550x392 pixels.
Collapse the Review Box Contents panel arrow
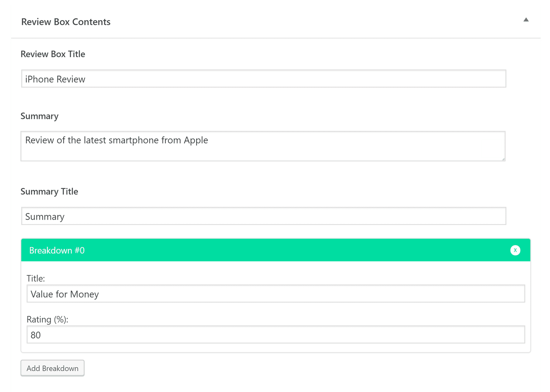pyautogui.click(x=526, y=20)
